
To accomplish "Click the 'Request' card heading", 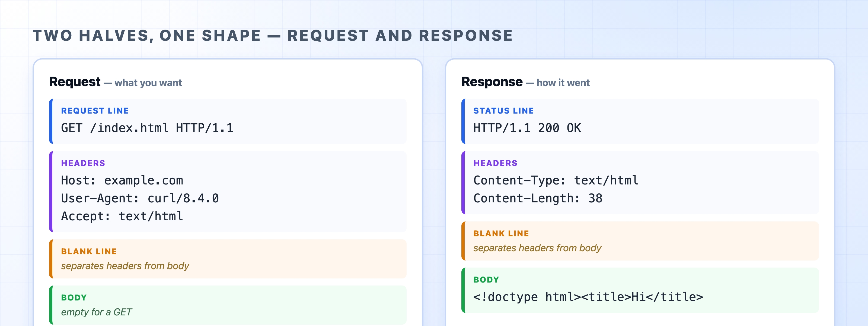I will pos(75,82).
